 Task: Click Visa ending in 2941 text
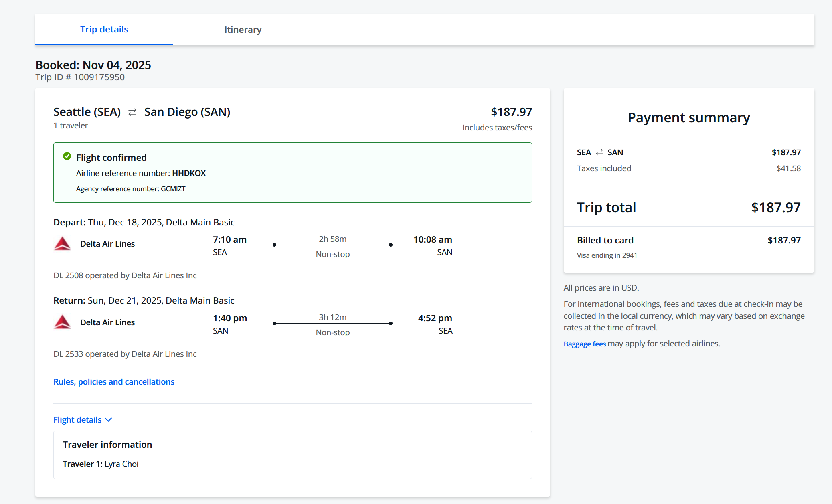pyautogui.click(x=607, y=255)
